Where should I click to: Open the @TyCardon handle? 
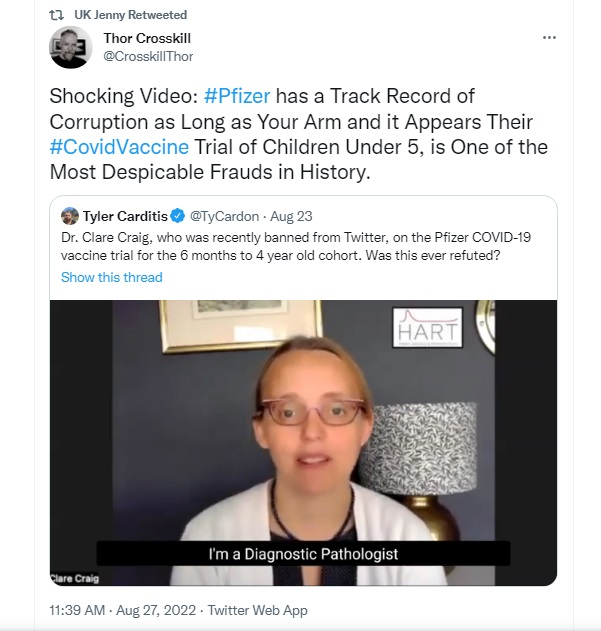[x=224, y=217]
